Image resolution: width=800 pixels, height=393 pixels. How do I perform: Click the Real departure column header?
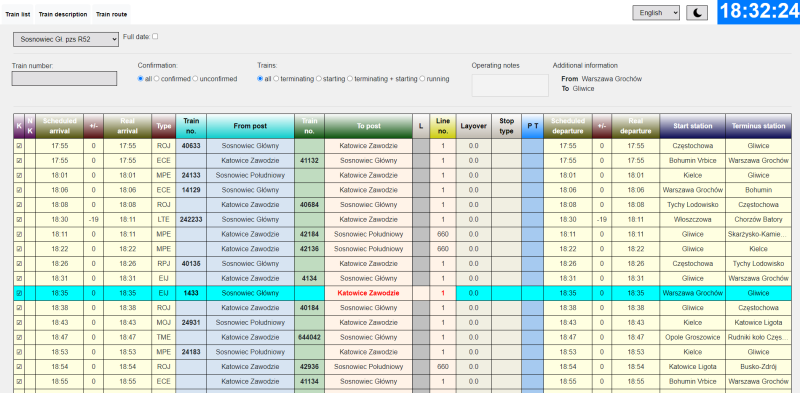coord(636,126)
